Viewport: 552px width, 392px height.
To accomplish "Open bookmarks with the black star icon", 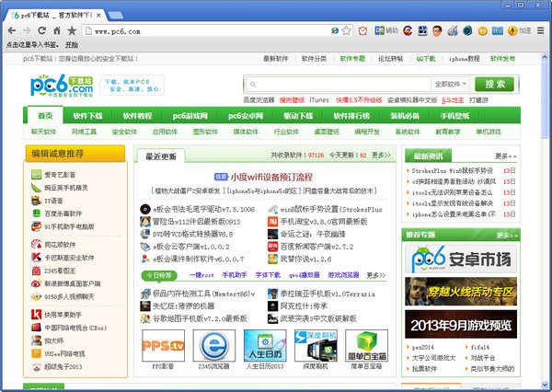I will (x=72, y=30).
